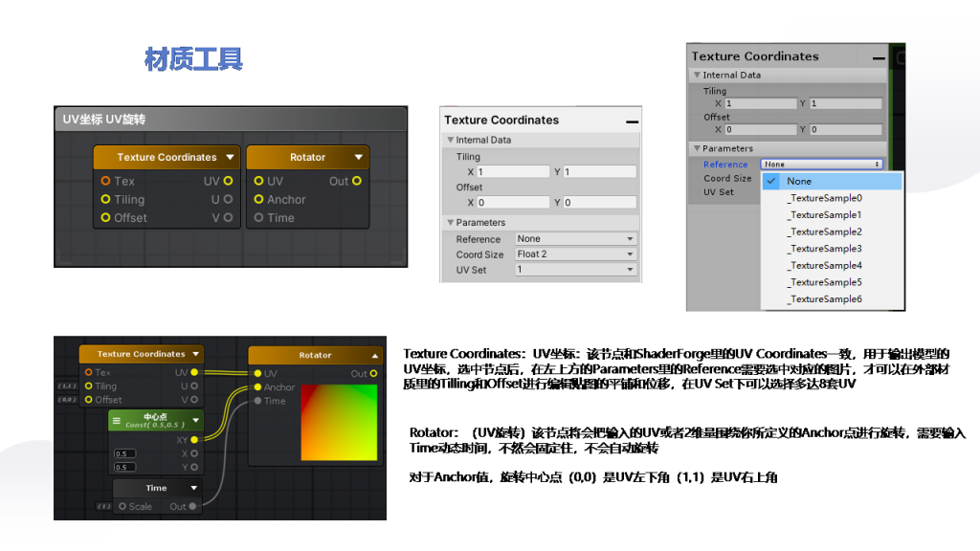Viewport: 980px width, 551px height.
Task: Click the Scale input port on Time node
Action: pyautogui.click(x=122, y=506)
